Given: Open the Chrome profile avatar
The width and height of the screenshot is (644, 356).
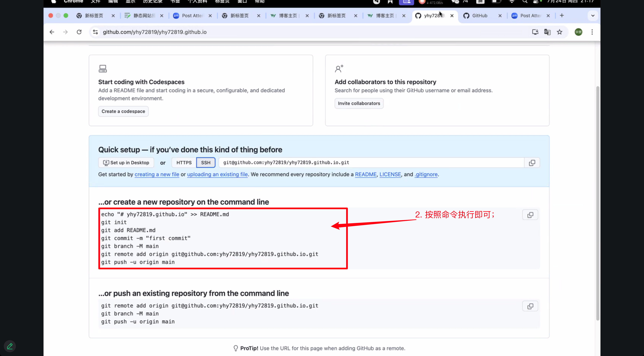Looking at the screenshot, I should tap(578, 32).
